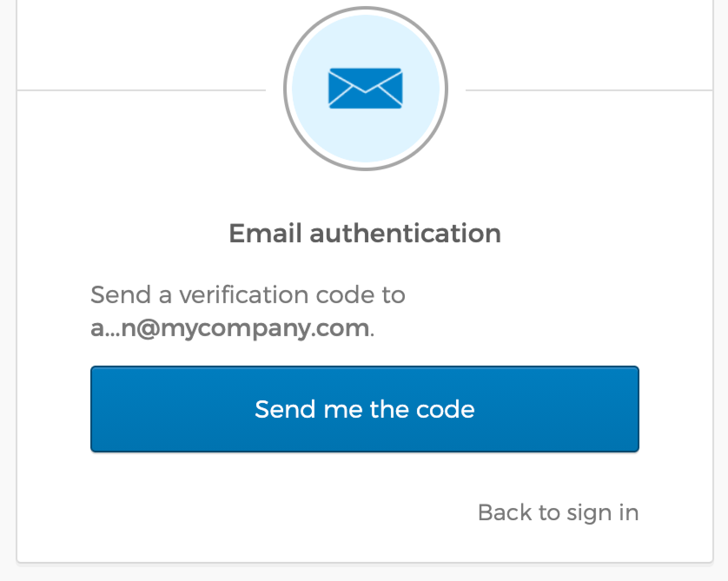
Task: Click the Email authentication heading
Action: click(x=365, y=233)
